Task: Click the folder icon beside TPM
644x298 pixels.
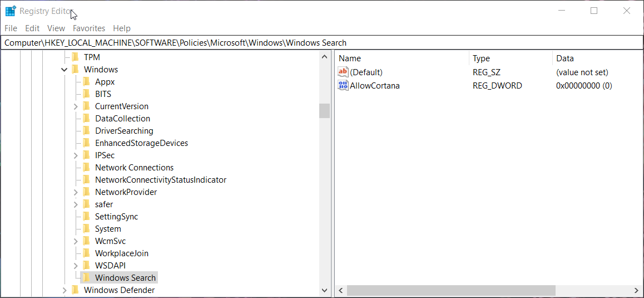Action: [x=75, y=57]
